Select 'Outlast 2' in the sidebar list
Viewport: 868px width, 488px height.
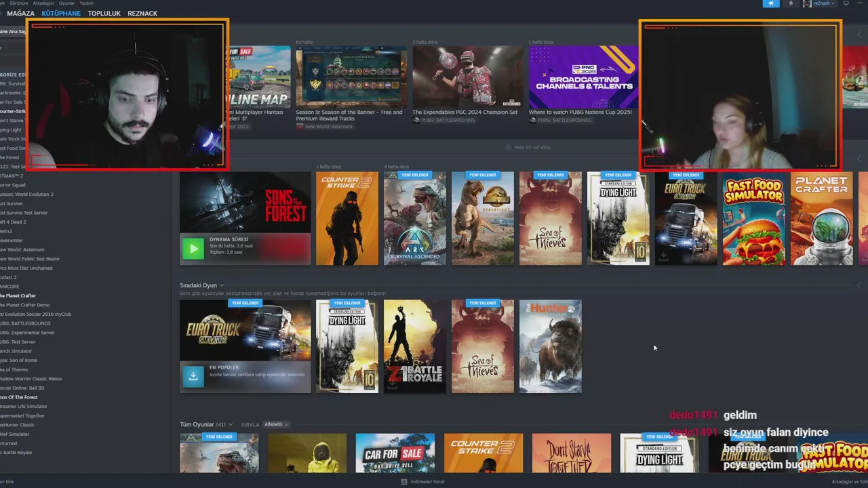pyautogui.click(x=9, y=277)
